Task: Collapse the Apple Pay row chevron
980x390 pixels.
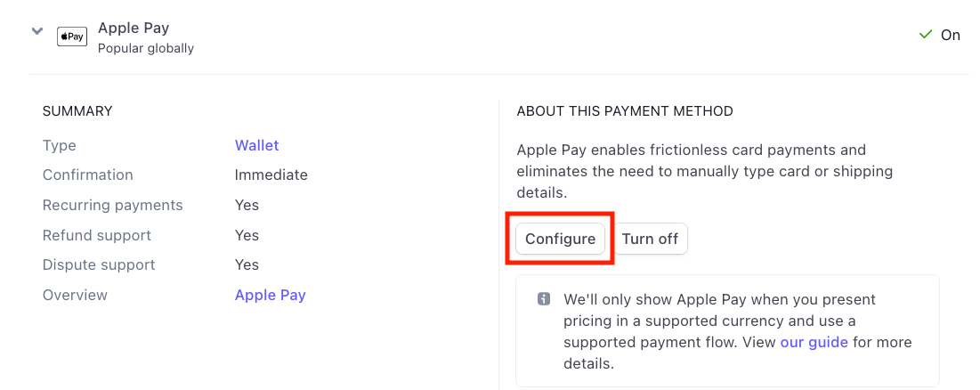Action: click(x=36, y=31)
